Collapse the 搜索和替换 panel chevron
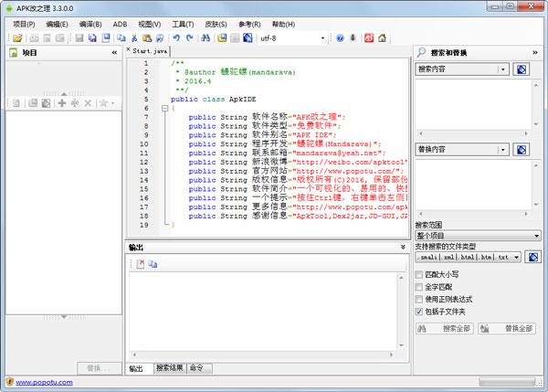The image size is (548, 392). [x=534, y=53]
